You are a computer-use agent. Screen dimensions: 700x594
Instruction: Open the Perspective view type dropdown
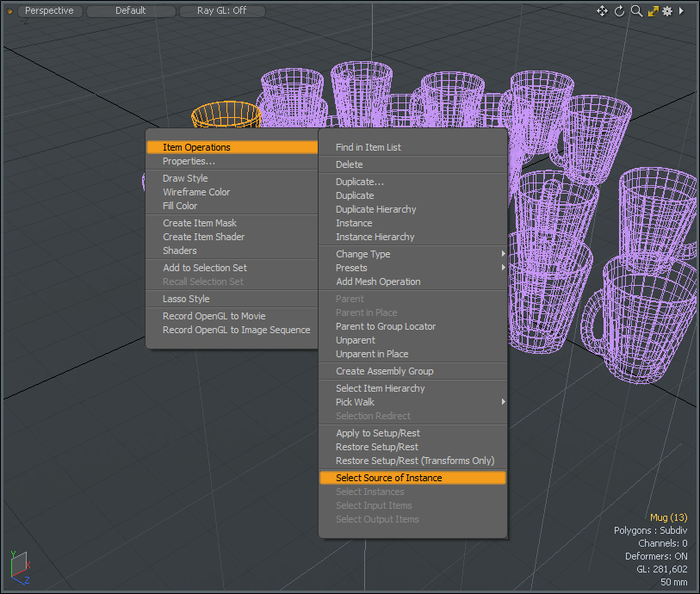point(49,11)
